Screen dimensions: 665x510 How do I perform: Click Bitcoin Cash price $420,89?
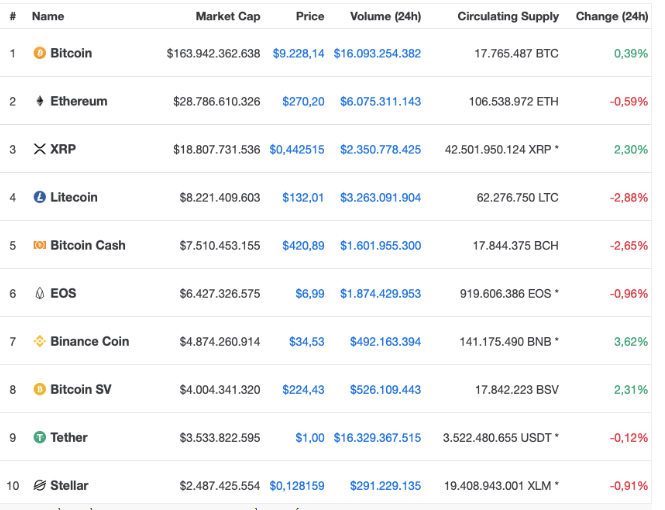(303, 245)
